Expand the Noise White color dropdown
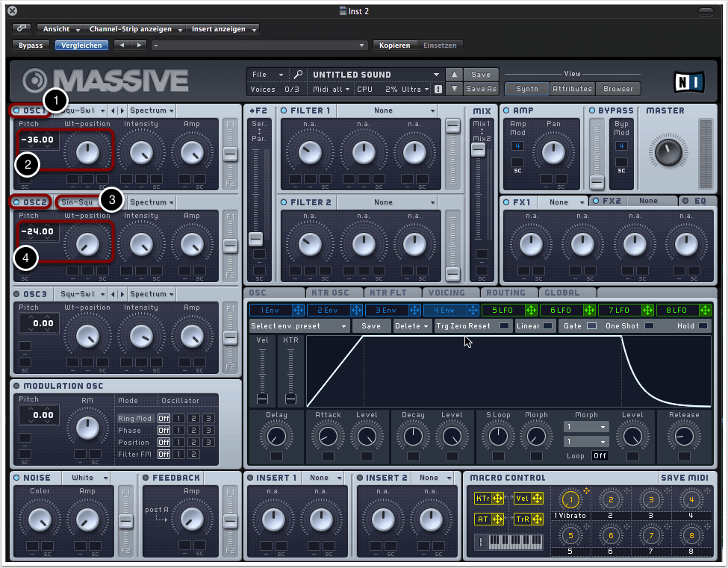Screen dimensions: 728x568 (87, 478)
